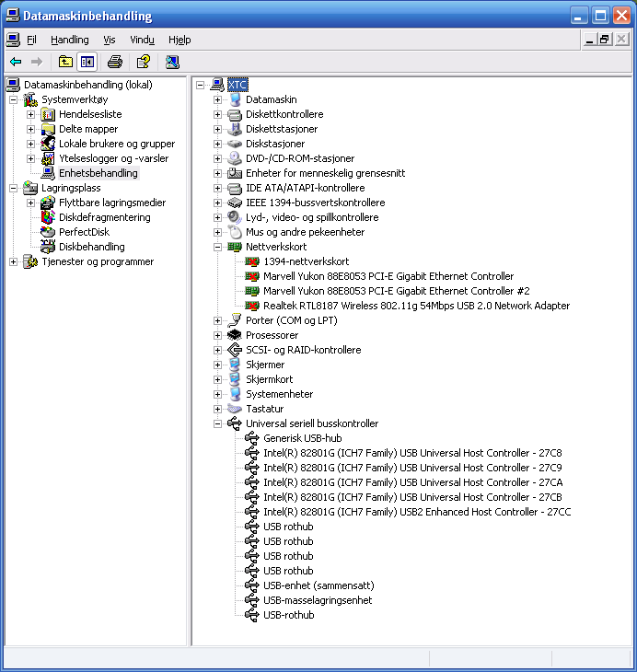The width and height of the screenshot is (637, 672).
Task: Click the Lyd-, video- og spillkontrollere speaker icon
Action: click(x=235, y=217)
